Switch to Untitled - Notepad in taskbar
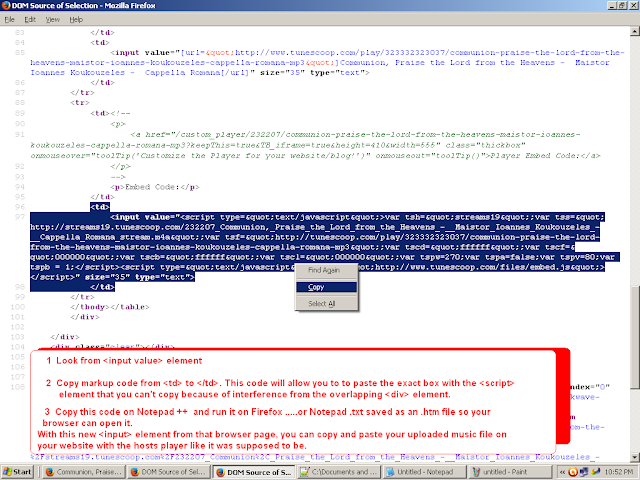 (424, 472)
